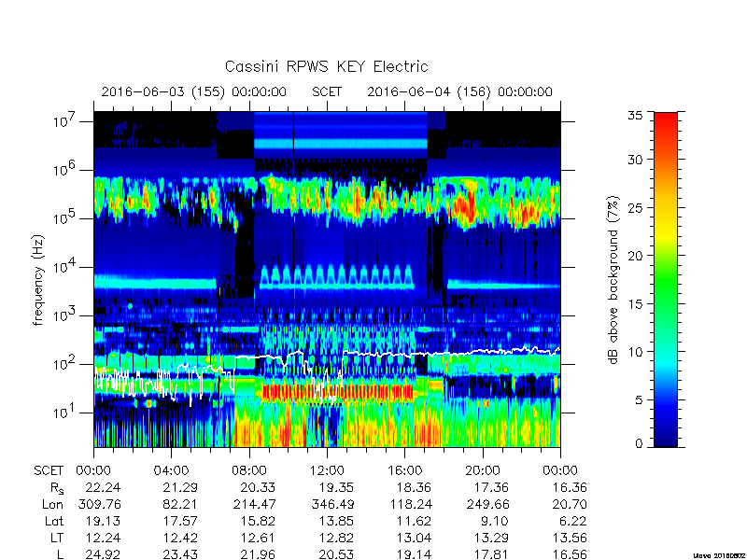Click the 'Cassini RPWS KEY Electric' title
This screenshot has width=747, height=560.
(326, 66)
